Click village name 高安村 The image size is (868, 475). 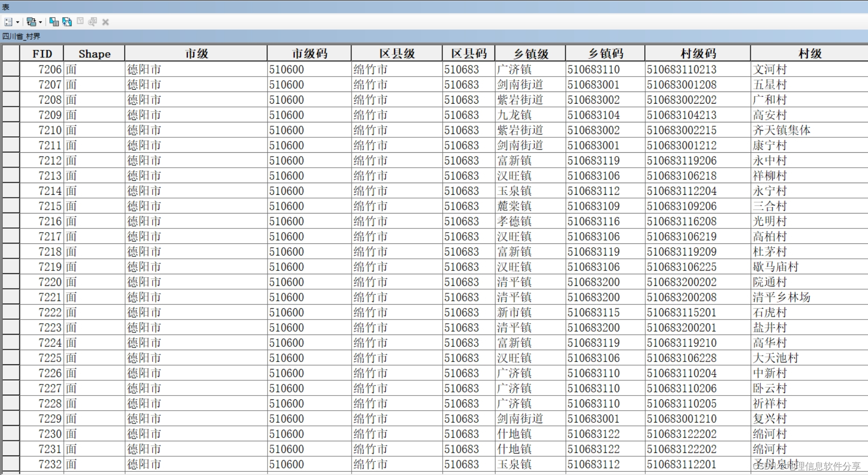click(x=770, y=115)
